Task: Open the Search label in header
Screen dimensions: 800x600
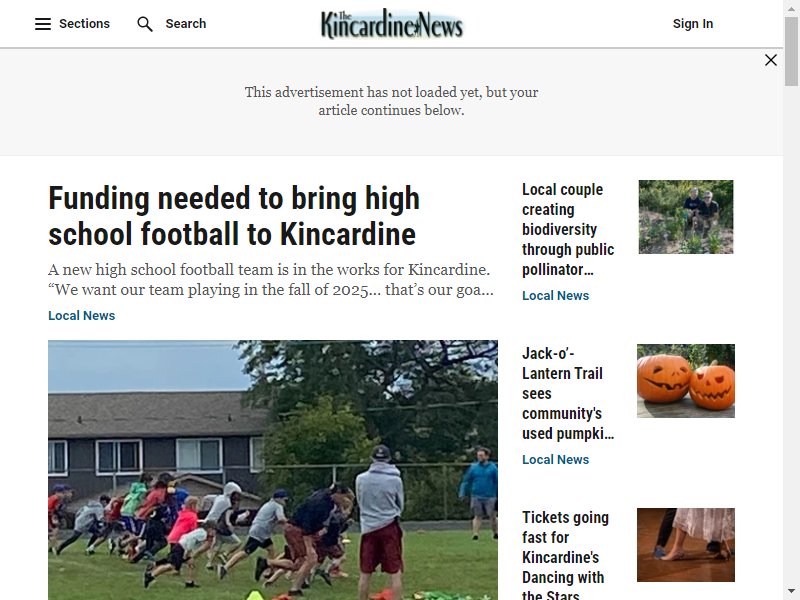Action: (x=186, y=24)
